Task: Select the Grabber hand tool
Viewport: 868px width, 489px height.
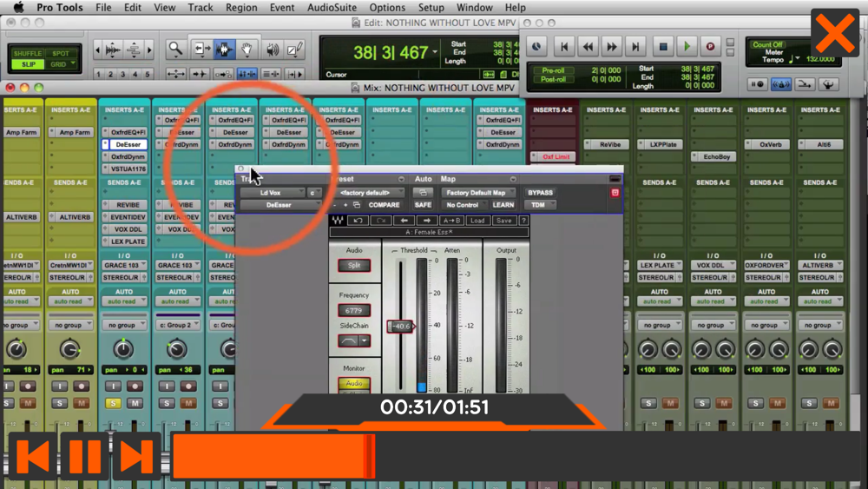Action: tap(247, 50)
